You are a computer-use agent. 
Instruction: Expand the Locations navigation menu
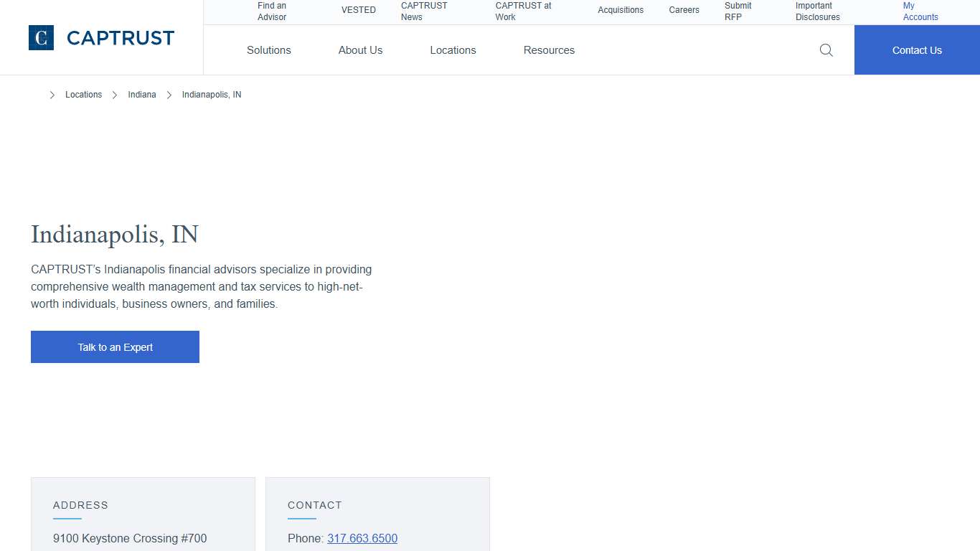453,50
